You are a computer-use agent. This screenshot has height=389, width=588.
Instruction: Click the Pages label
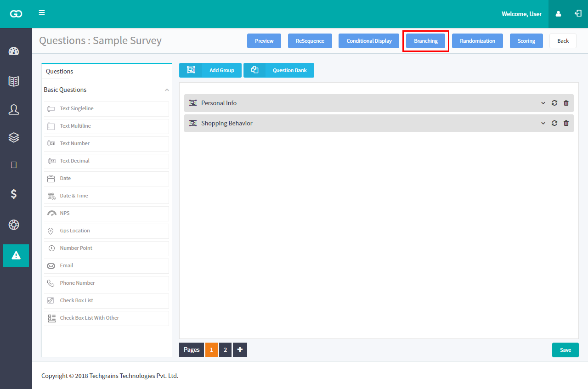tap(192, 350)
